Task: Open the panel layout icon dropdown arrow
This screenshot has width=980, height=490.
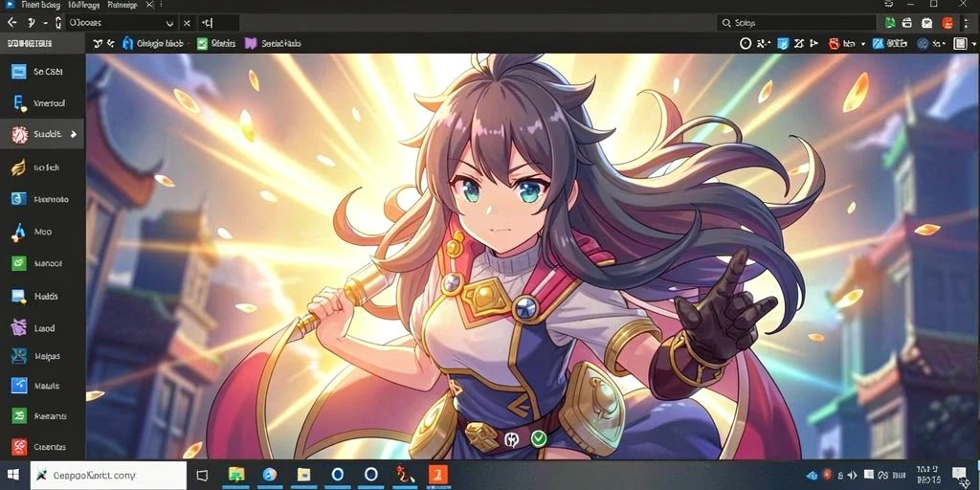Action: [973, 44]
